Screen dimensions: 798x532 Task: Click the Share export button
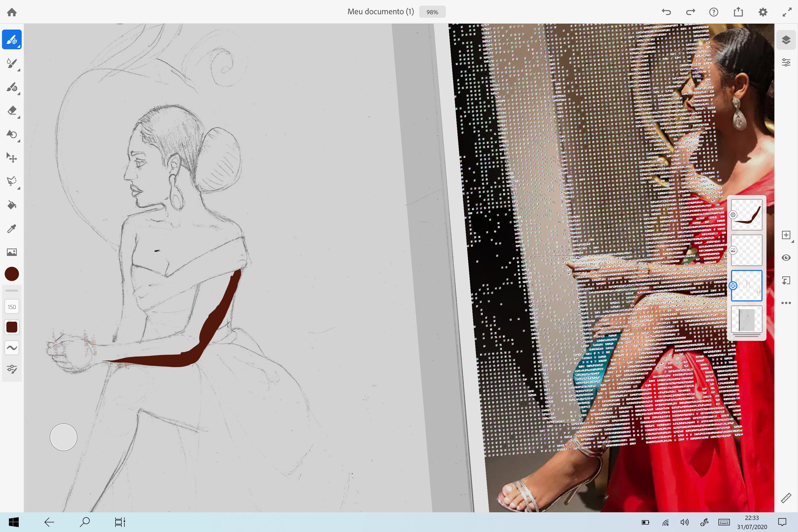[738, 12]
